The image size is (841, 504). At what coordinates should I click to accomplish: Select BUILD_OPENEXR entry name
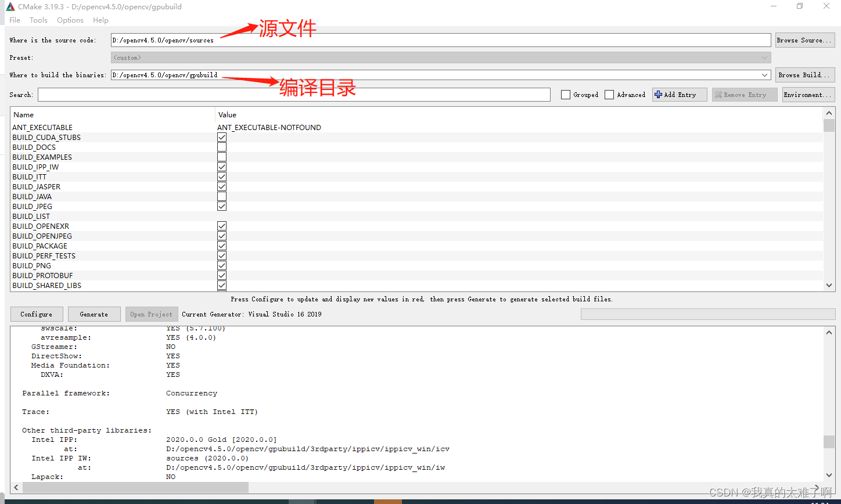click(x=41, y=226)
